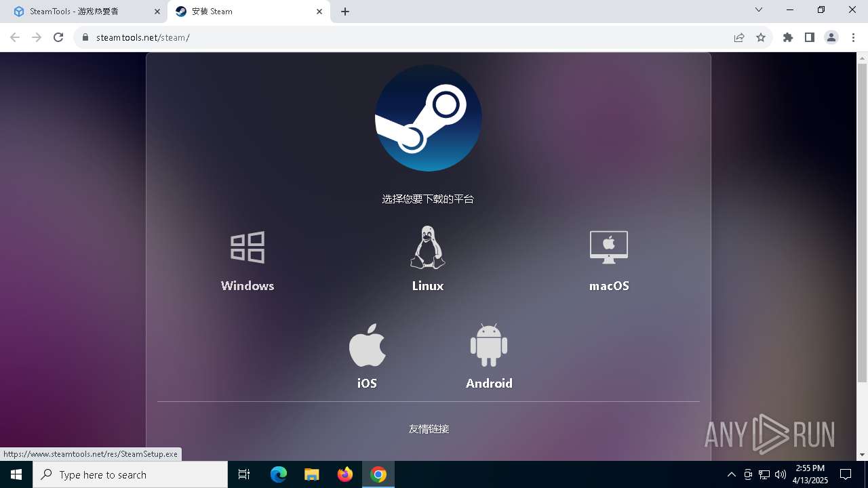The width and height of the screenshot is (868, 488).
Task: Click the iOS apple icon
Action: 367,345
